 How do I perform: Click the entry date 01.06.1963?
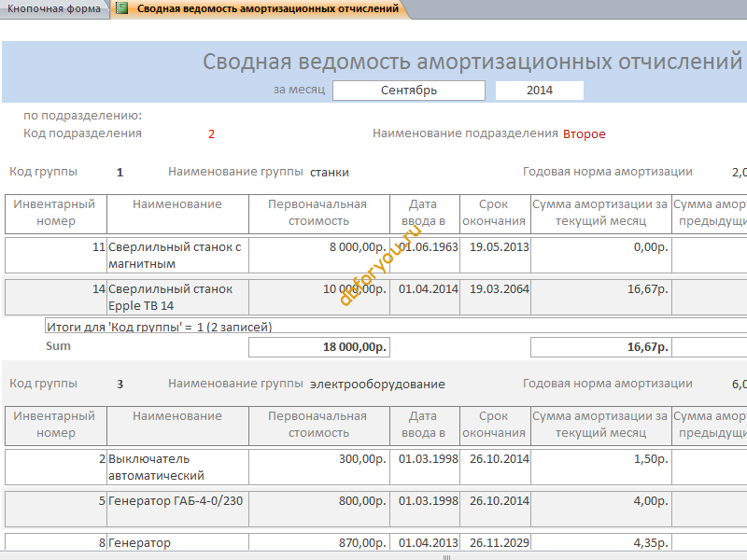428,247
